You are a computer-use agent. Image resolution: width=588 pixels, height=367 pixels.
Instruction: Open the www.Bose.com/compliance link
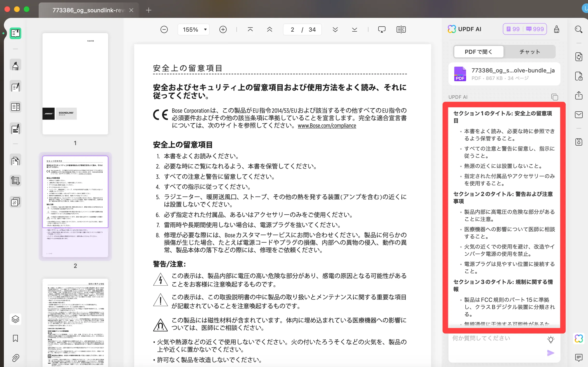coord(327,126)
